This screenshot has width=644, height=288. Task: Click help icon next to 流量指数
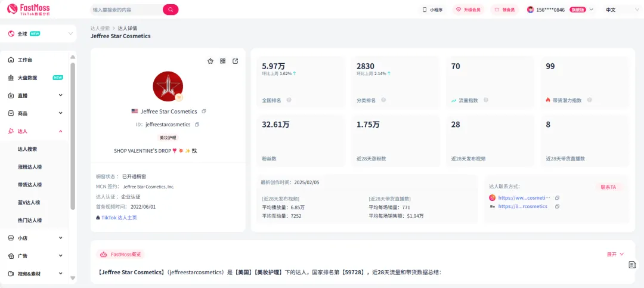tap(486, 100)
